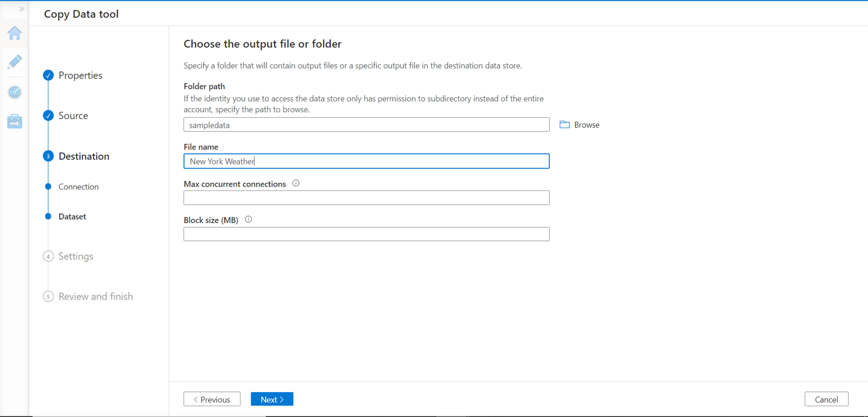This screenshot has width=868, height=417.
Task: Click the Block size (MB) field
Action: coord(366,234)
